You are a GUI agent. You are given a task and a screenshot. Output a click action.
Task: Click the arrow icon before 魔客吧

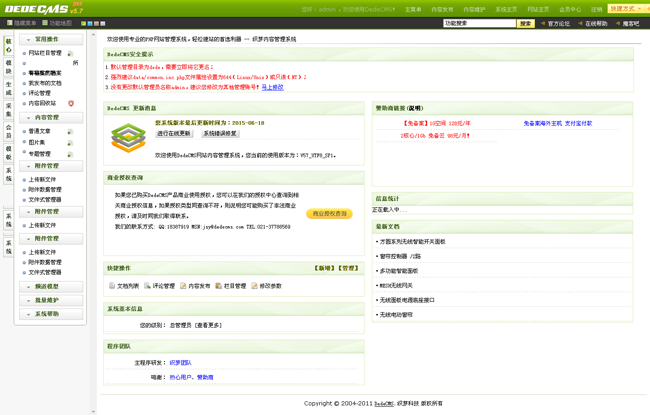click(618, 24)
